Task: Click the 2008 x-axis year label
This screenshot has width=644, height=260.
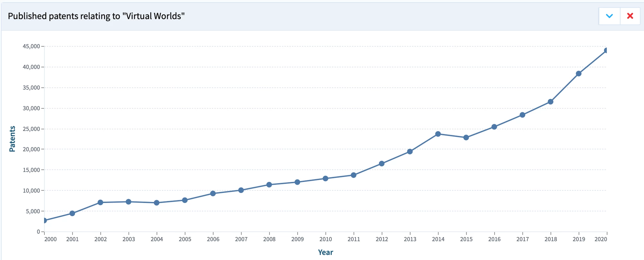Action: 269,239
